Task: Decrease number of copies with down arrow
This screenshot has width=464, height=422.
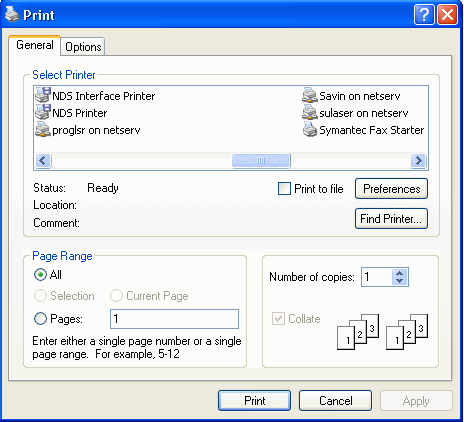Action: pos(400,281)
